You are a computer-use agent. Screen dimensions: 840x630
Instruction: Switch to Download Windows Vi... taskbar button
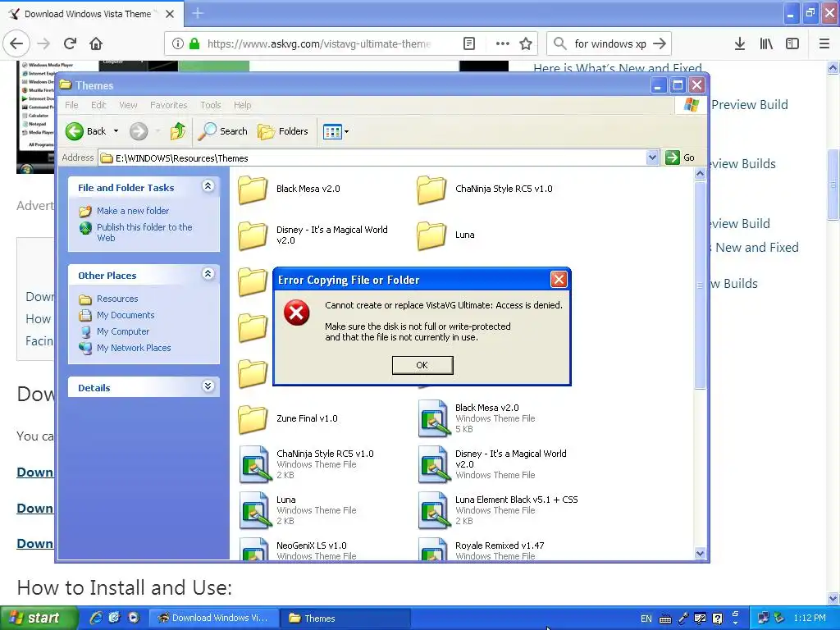(x=214, y=619)
